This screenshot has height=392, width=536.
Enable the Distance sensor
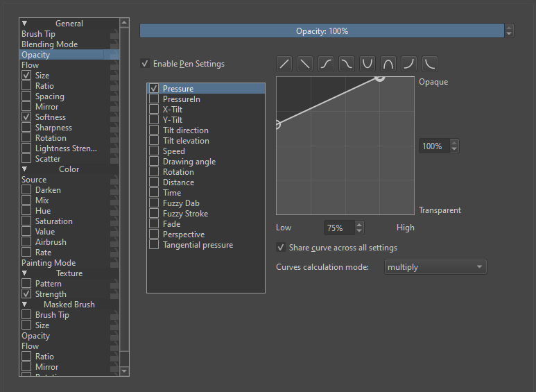tap(154, 182)
